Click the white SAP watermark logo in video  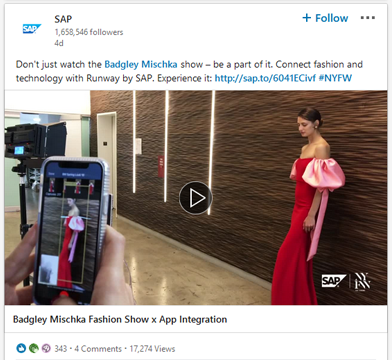point(334,281)
